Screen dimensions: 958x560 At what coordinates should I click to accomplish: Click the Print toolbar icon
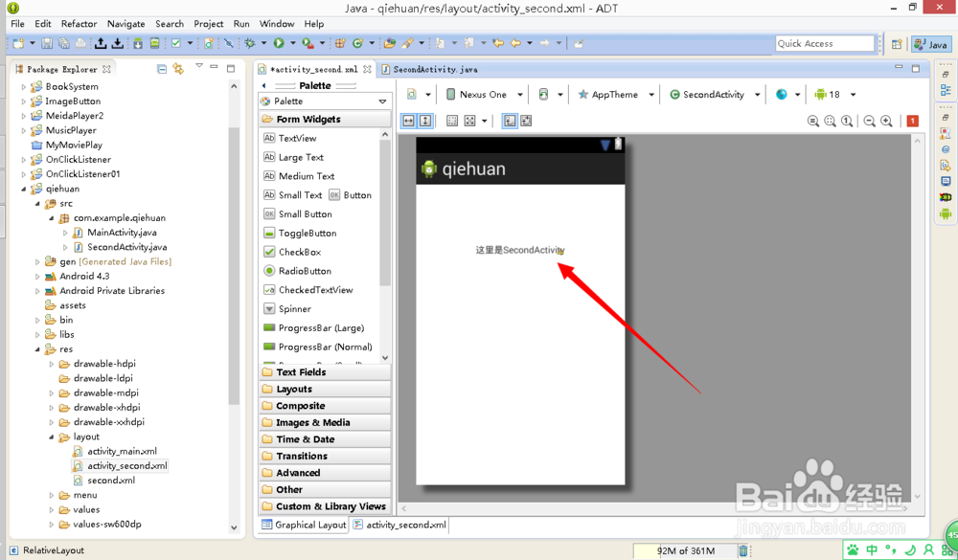pyautogui.click(x=80, y=43)
